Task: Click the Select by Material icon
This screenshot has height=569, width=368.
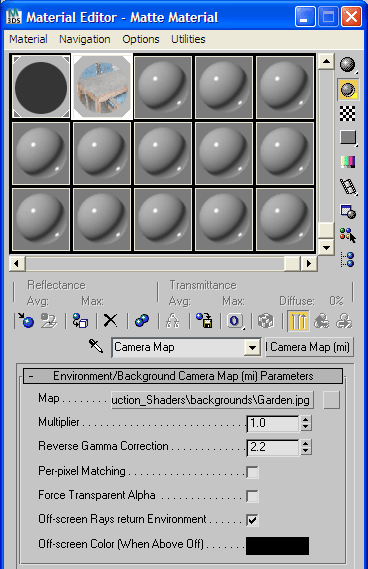Action: [x=348, y=235]
